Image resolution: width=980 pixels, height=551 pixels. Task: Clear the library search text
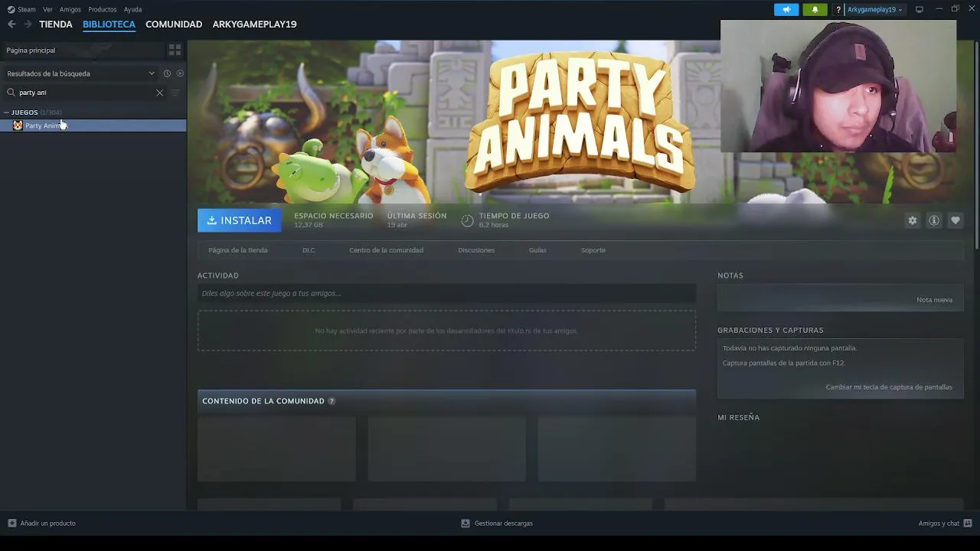click(159, 93)
